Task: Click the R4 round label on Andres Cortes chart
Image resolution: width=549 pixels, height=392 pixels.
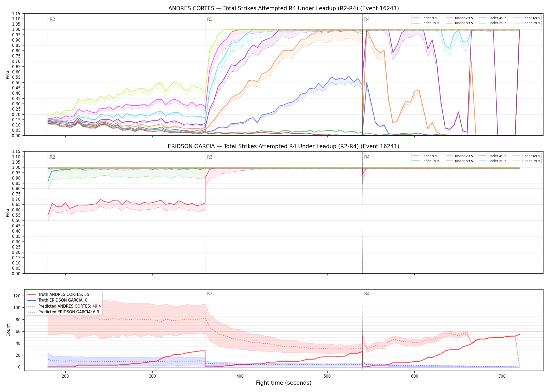Action: pyautogui.click(x=367, y=19)
